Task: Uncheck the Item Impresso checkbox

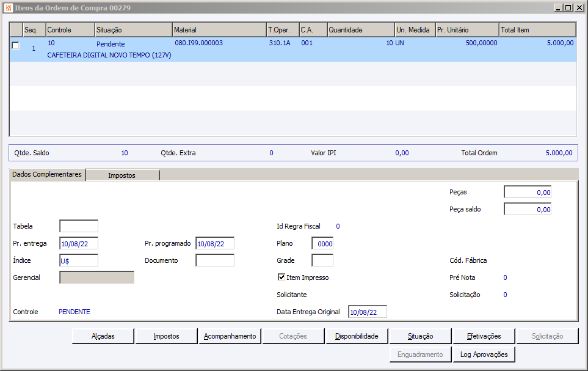Action: (x=281, y=277)
